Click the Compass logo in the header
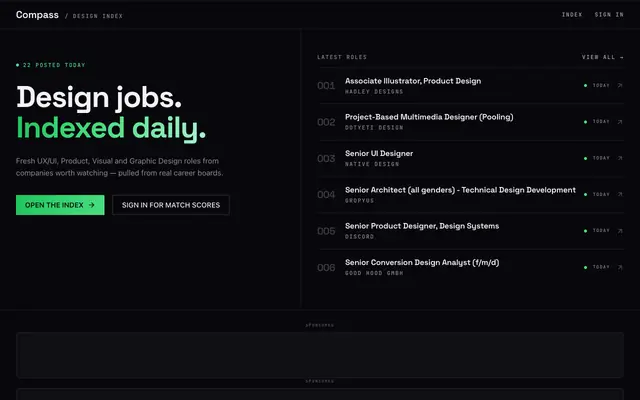The height and width of the screenshot is (400, 640). tap(37, 15)
